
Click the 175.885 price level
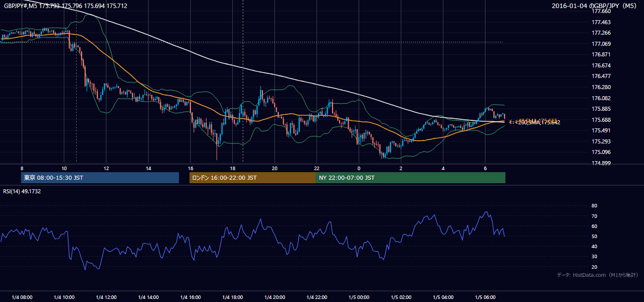coord(601,109)
